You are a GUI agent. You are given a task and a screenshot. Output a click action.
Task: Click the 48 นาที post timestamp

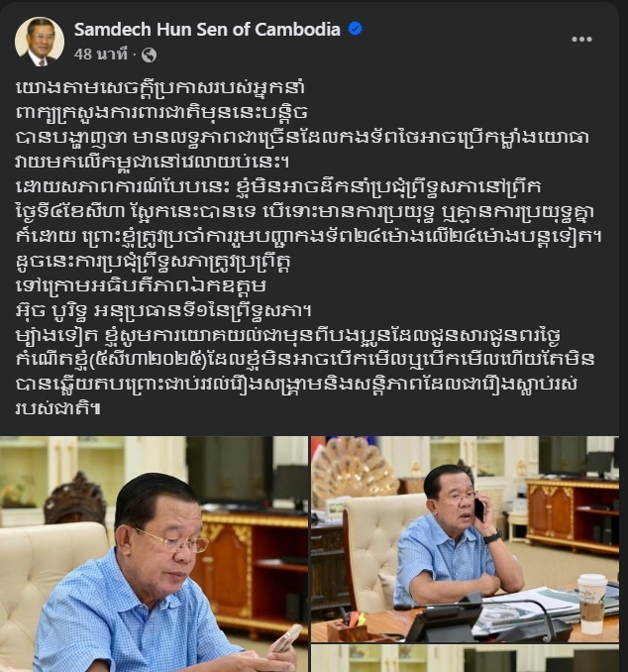click(x=100, y=55)
